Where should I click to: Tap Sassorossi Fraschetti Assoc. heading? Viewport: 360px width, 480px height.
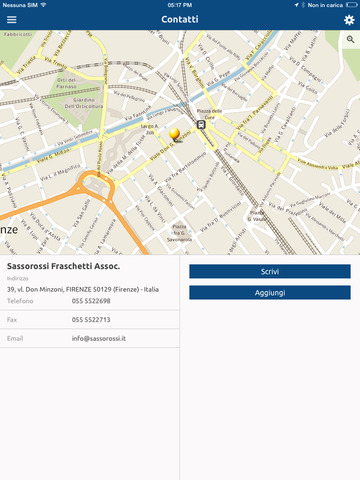click(x=63, y=266)
